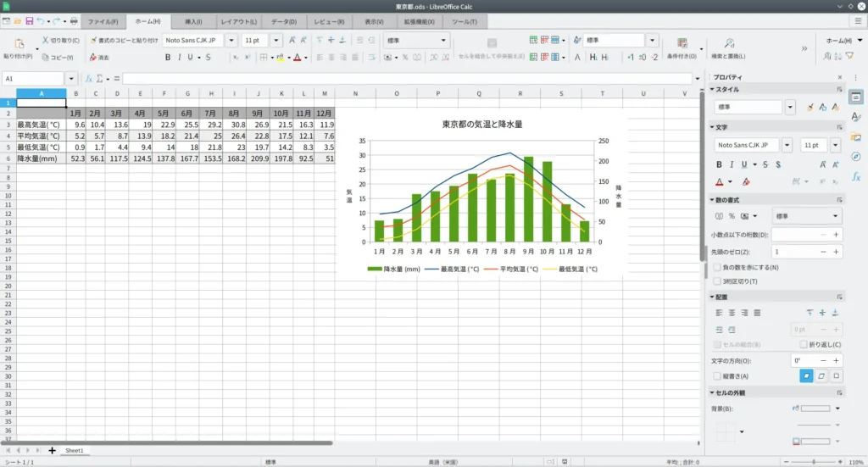Toggle shadow S in sidebar 文字 section
This screenshot has width=868, height=467.
(778, 164)
